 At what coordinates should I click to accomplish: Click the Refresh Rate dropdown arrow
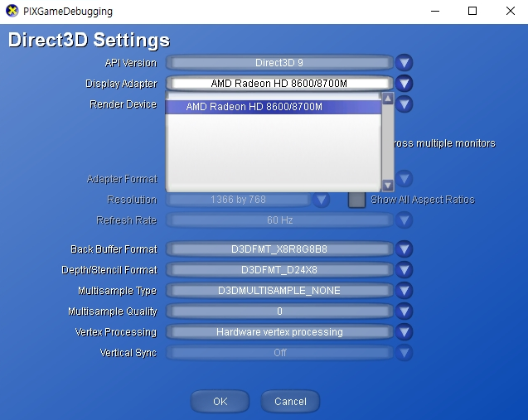tap(404, 220)
